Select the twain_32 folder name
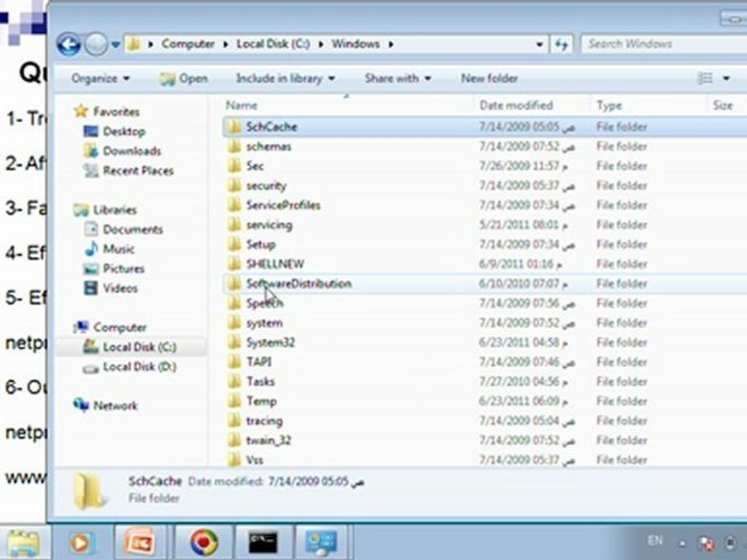Screen dimensions: 747x560 coord(268,440)
